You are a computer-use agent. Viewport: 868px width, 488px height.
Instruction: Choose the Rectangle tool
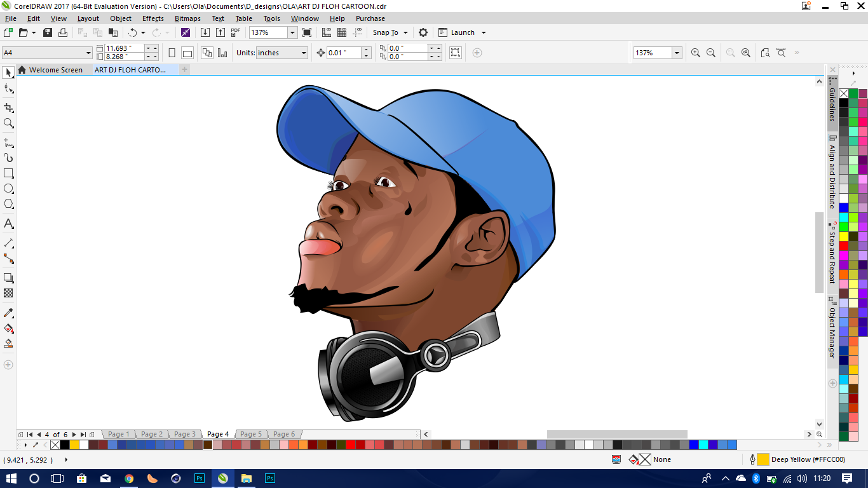[x=8, y=173]
